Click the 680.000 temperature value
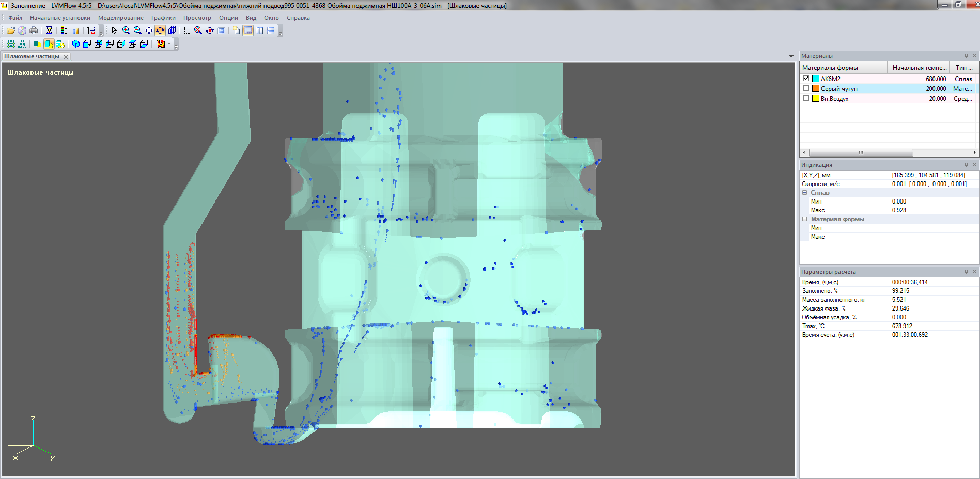Image resolution: width=980 pixels, height=479 pixels. (936, 79)
